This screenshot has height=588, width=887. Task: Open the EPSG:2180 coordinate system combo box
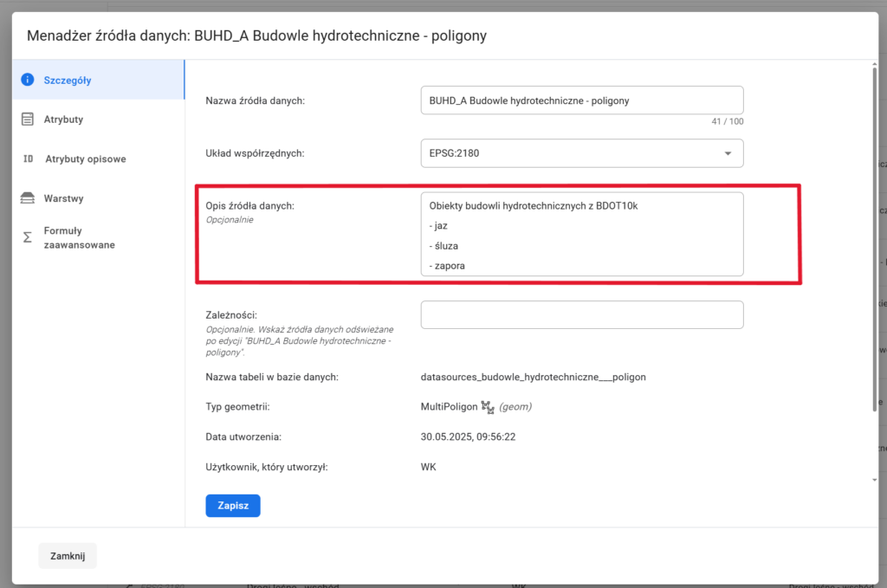(572, 153)
